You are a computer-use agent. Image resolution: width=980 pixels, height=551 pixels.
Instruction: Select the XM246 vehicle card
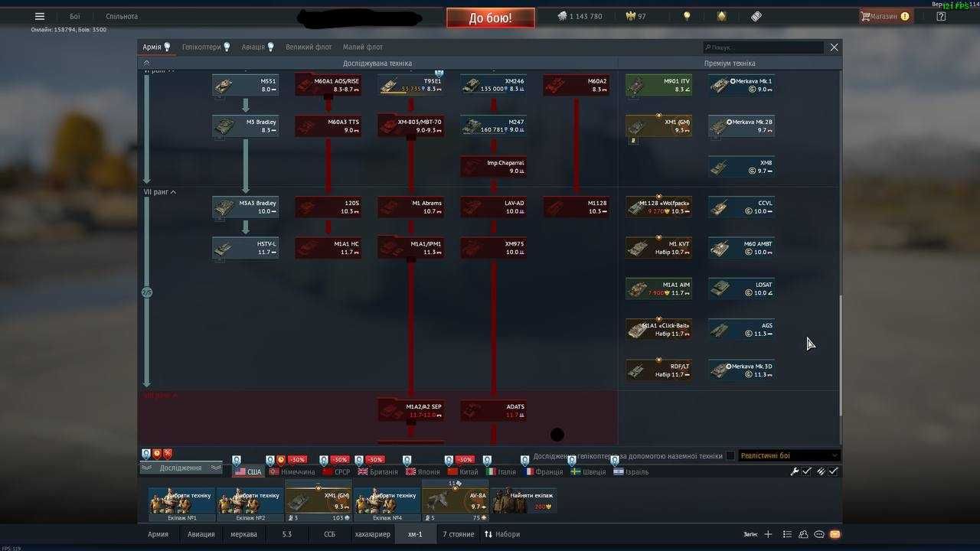tap(493, 85)
